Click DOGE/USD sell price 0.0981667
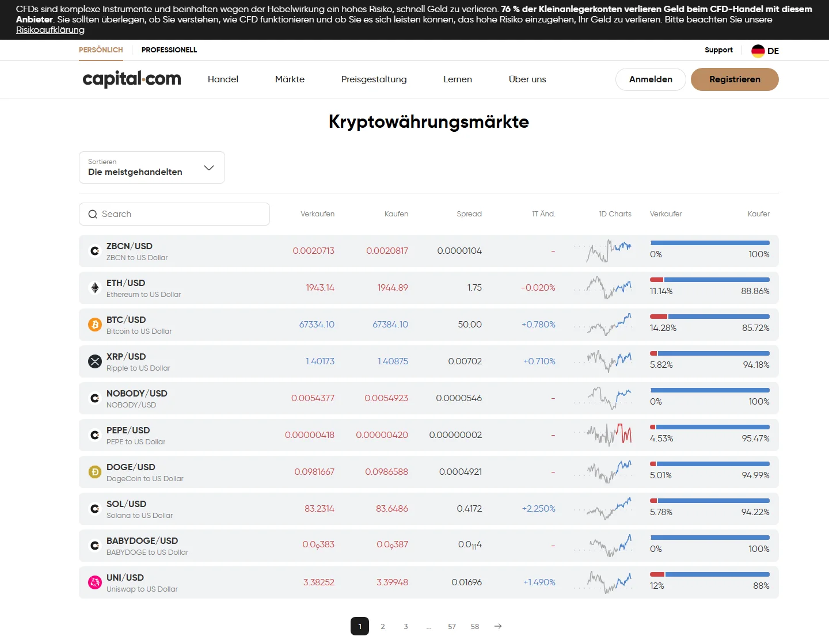 pyautogui.click(x=314, y=472)
